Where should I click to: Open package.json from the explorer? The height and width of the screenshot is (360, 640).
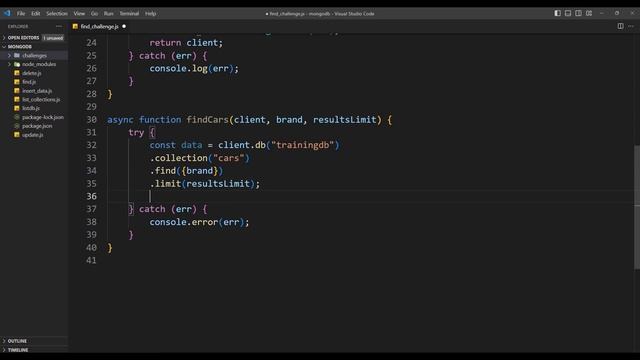[37, 126]
